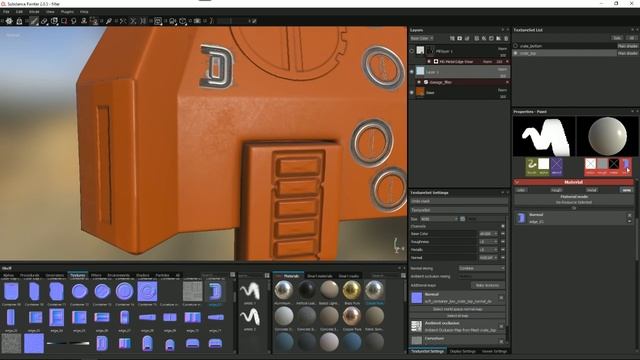
Task: Click the Select id map button
Action: (x=458, y=316)
